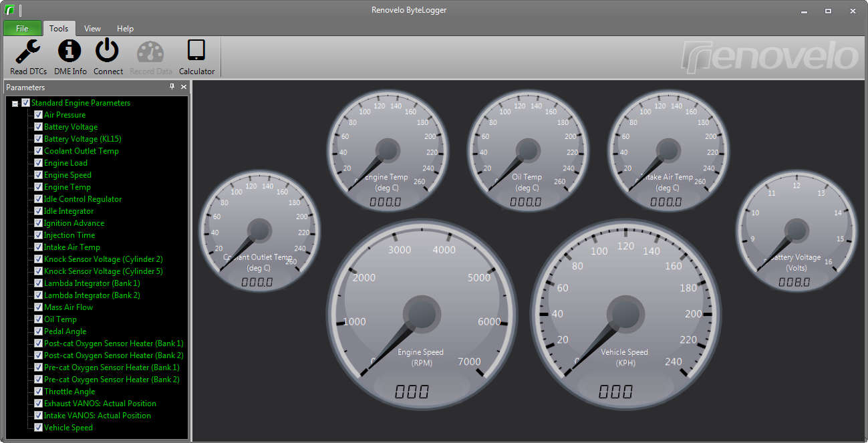Uncheck Idle Control Regulator checkbox

tap(38, 199)
